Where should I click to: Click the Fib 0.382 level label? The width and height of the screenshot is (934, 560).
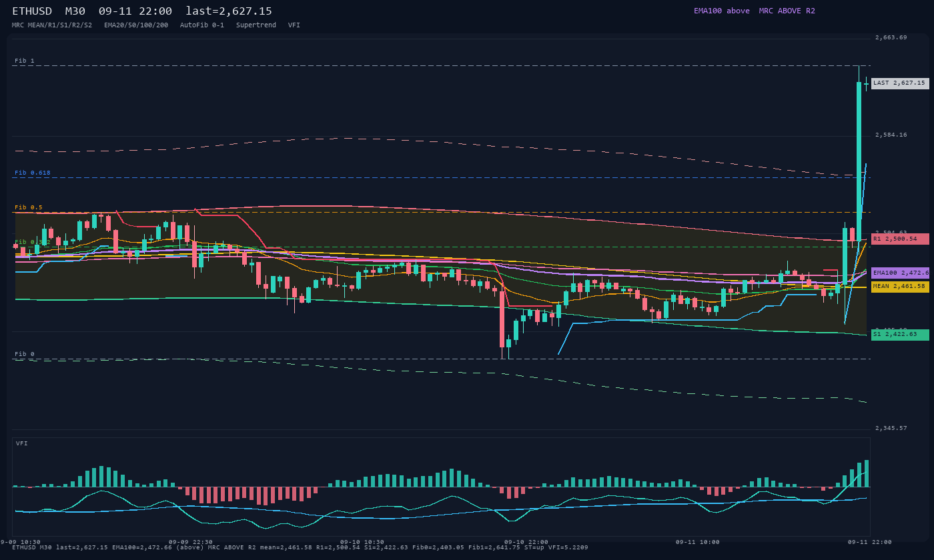[33, 242]
